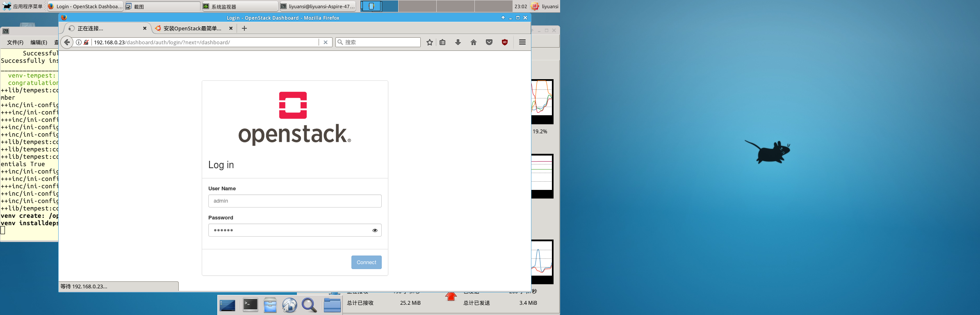Click the 23:02 panel clock
The image size is (980, 315).
coord(521,6)
